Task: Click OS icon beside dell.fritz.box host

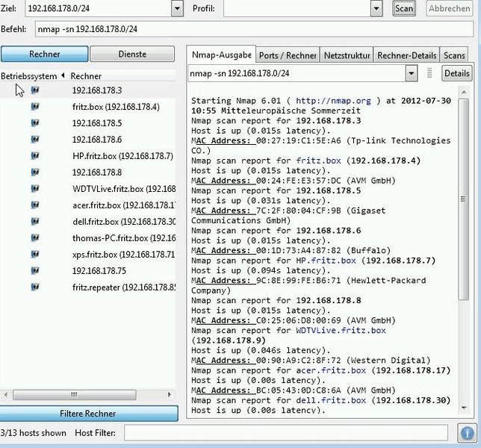Action: tap(35, 221)
